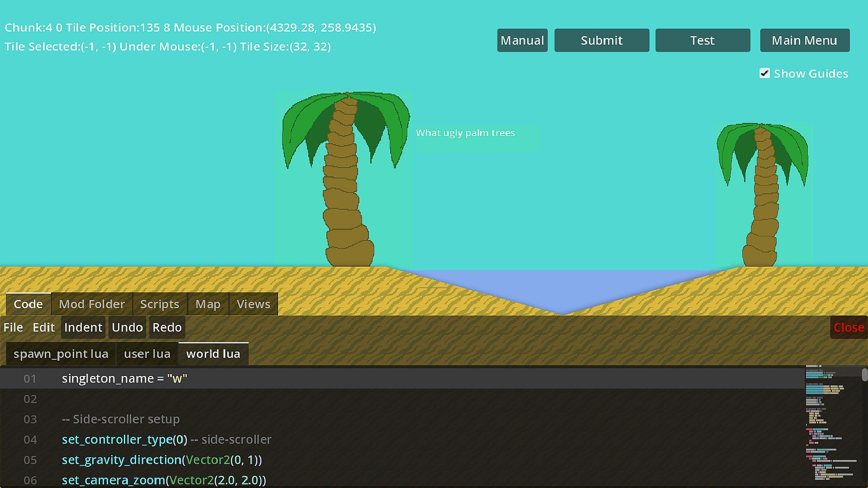Open the Edit menu
Viewport: 868px width, 488px height.
(43, 327)
